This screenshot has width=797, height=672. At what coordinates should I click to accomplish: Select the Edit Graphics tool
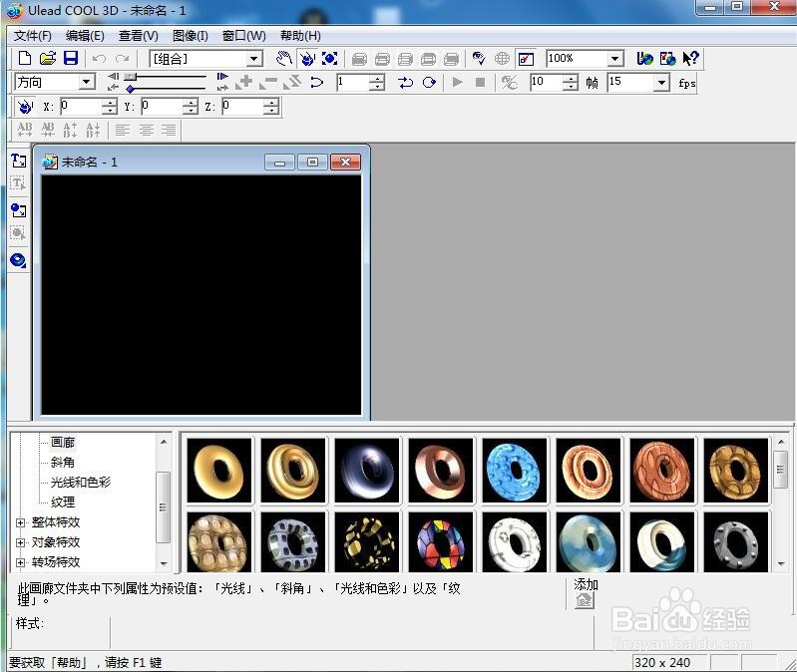18,233
